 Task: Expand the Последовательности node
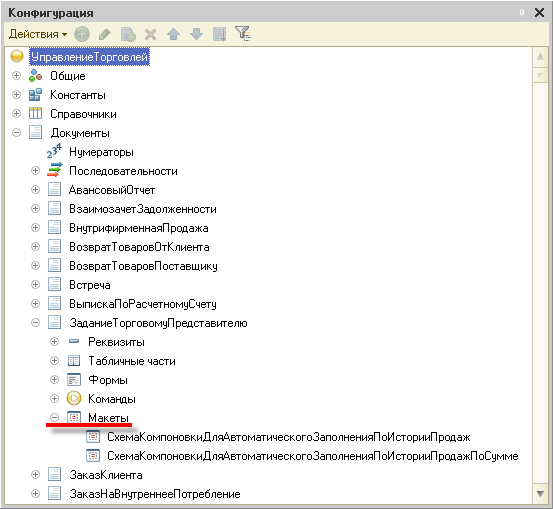click(35, 171)
